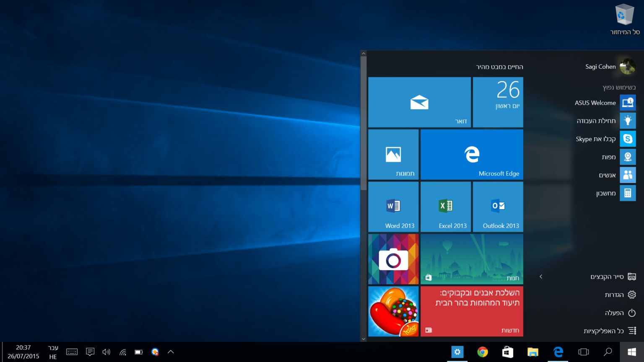Click the colorful tray app icon
Screen dimensions: 644x362
coord(155,352)
